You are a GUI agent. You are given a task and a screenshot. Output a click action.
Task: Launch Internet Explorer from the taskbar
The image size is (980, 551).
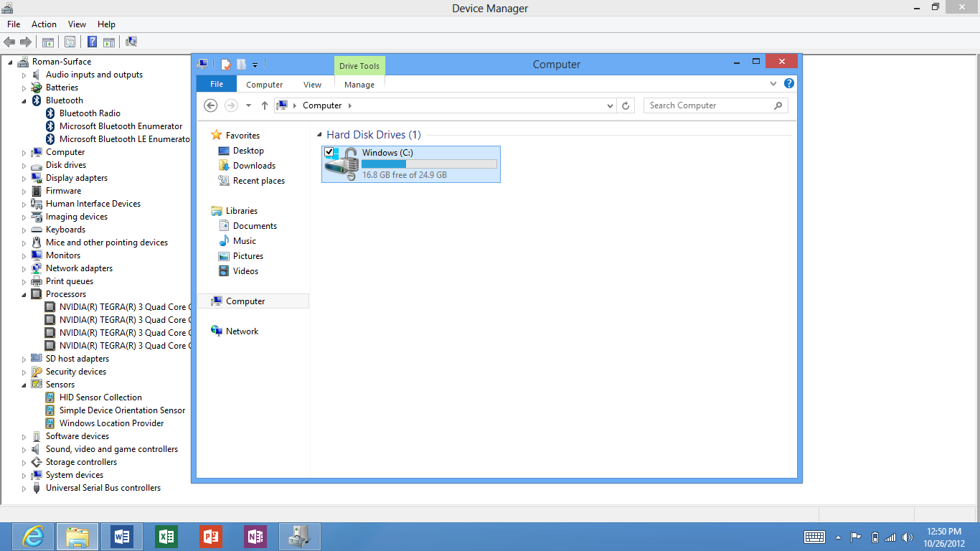pyautogui.click(x=33, y=537)
